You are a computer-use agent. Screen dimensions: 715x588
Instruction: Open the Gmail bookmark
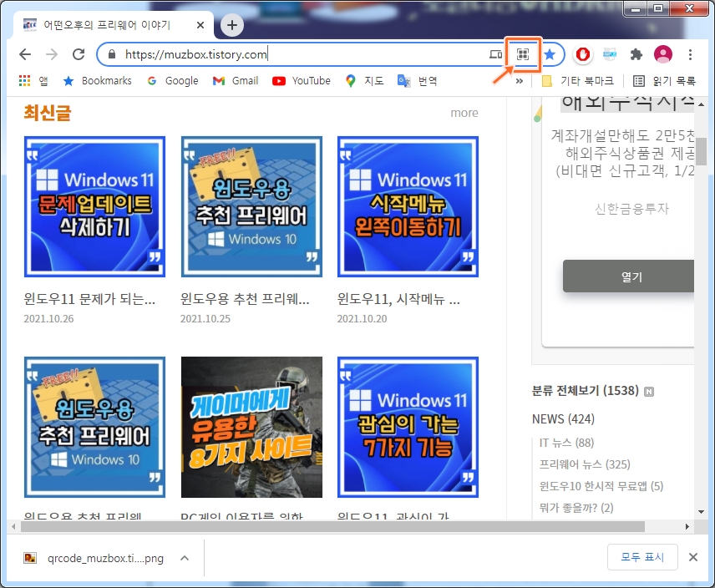point(236,81)
